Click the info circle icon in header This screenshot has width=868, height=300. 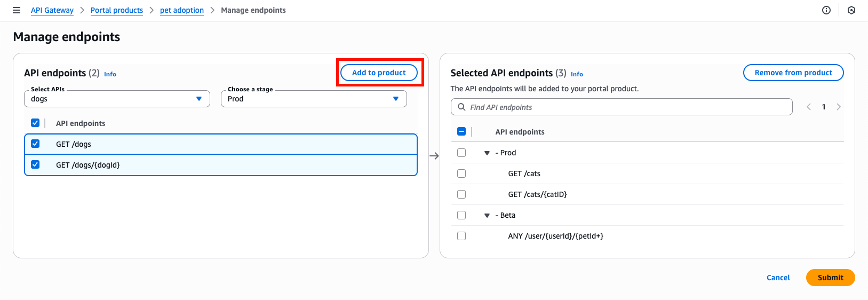click(x=826, y=10)
